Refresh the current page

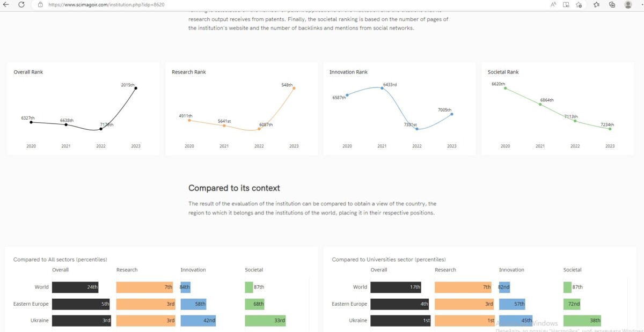coord(21,4)
